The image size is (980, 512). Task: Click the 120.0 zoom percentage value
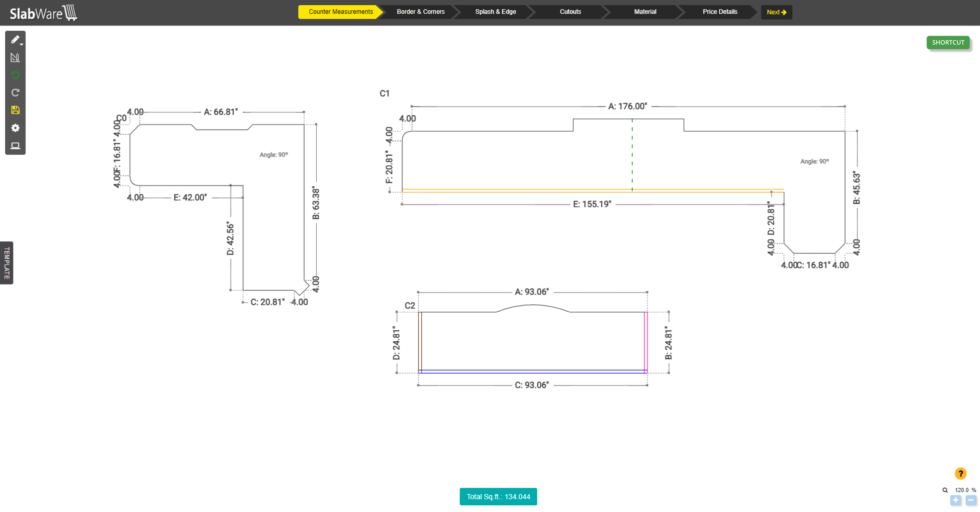click(961, 490)
